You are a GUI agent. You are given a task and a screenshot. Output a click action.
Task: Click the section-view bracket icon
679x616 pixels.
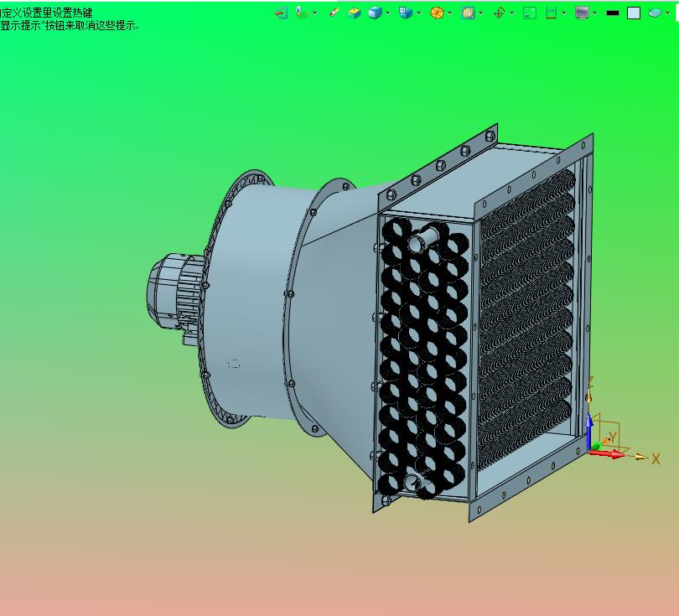(551, 13)
